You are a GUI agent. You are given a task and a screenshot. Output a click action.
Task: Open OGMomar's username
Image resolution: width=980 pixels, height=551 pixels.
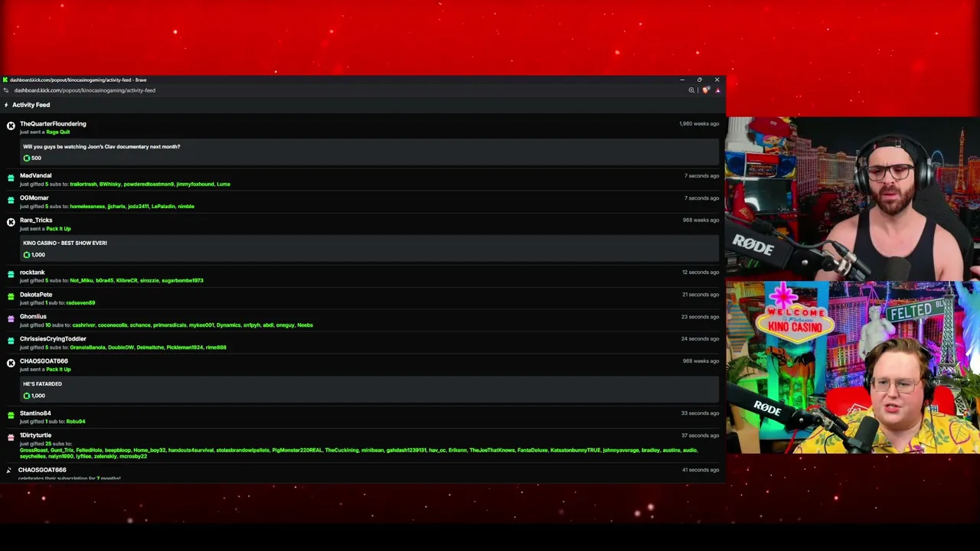pyautogui.click(x=34, y=198)
